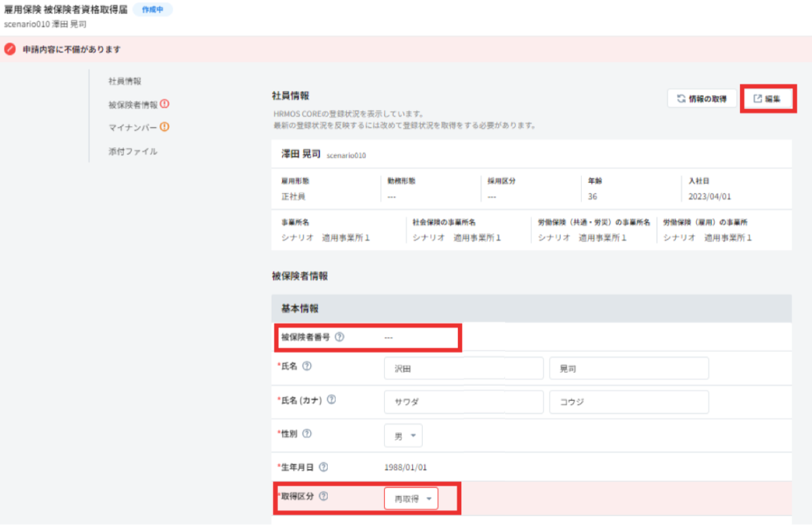This screenshot has width=812, height=526.
Task: Open the 取得区分 dropdown showing 再取得
Action: point(411,499)
